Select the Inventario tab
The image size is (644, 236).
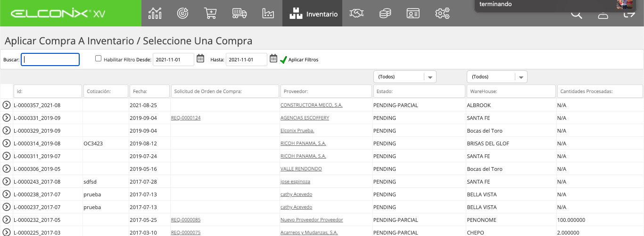point(313,13)
